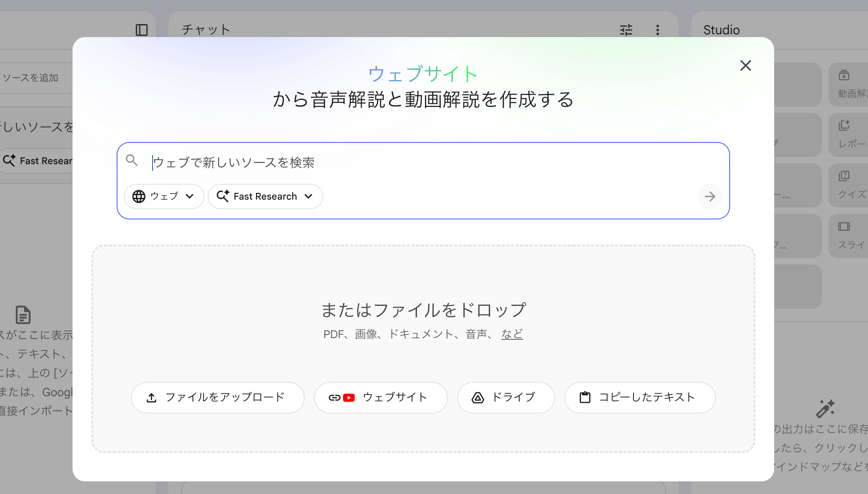Click コピーしたテキスト button
This screenshot has height=494, width=868.
[x=639, y=397]
